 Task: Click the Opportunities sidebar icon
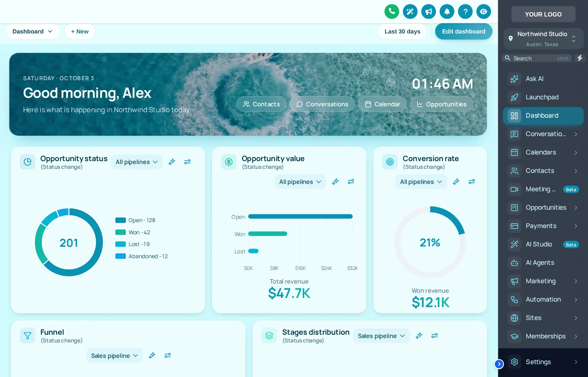tap(514, 207)
